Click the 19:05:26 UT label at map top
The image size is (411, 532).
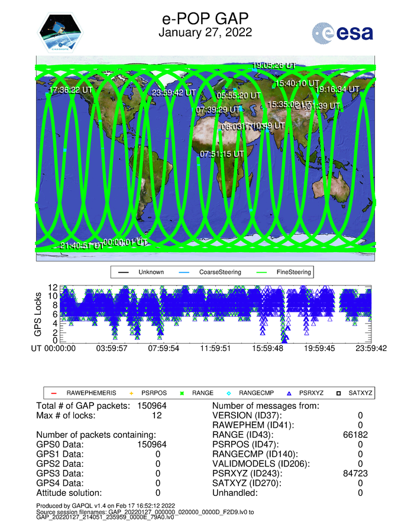click(x=274, y=65)
